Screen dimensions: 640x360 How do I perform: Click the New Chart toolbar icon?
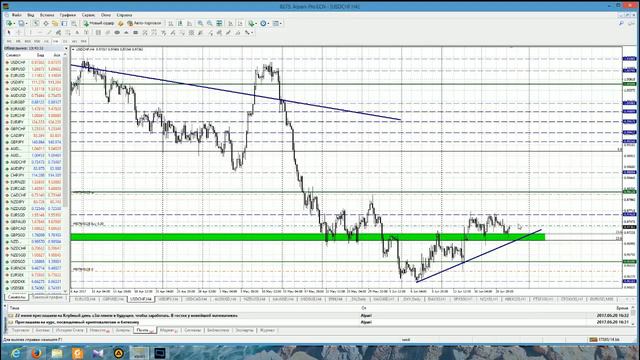[9, 23]
